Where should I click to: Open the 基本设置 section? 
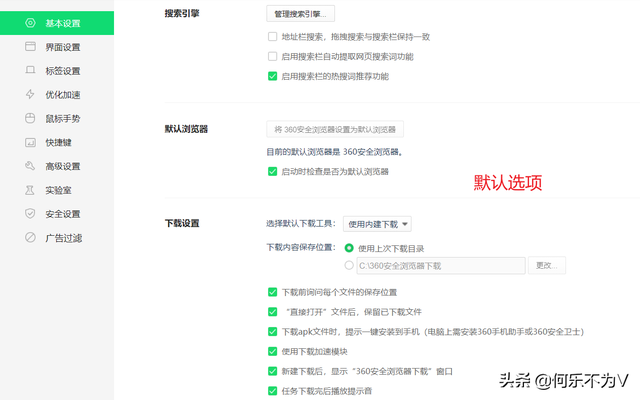57,23
